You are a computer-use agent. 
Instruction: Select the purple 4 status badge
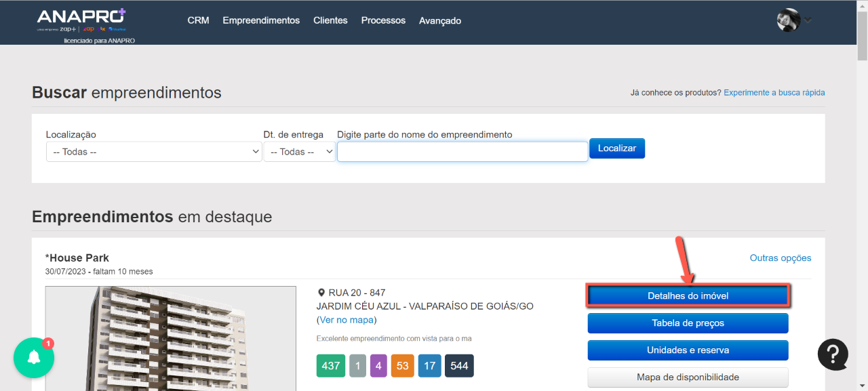coord(378,366)
